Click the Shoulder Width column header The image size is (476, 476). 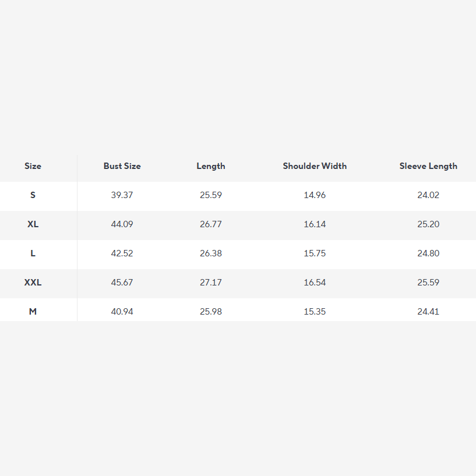315,166
